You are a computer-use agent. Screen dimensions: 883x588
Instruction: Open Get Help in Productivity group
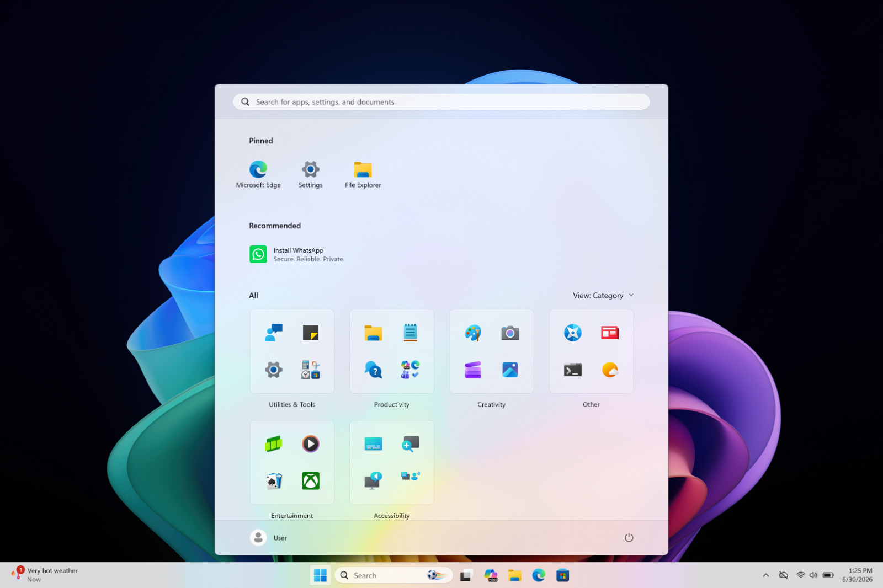click(374, 370)
